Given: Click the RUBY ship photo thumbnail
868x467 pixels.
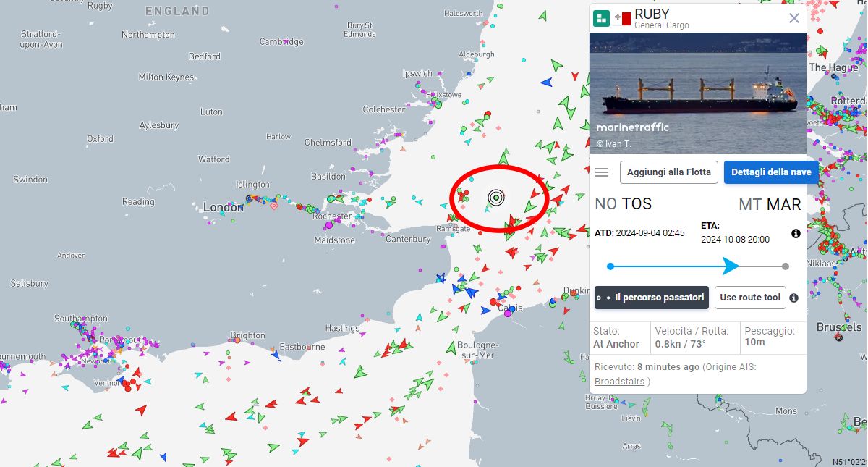Looking at the screenshot, I should 697,93.
